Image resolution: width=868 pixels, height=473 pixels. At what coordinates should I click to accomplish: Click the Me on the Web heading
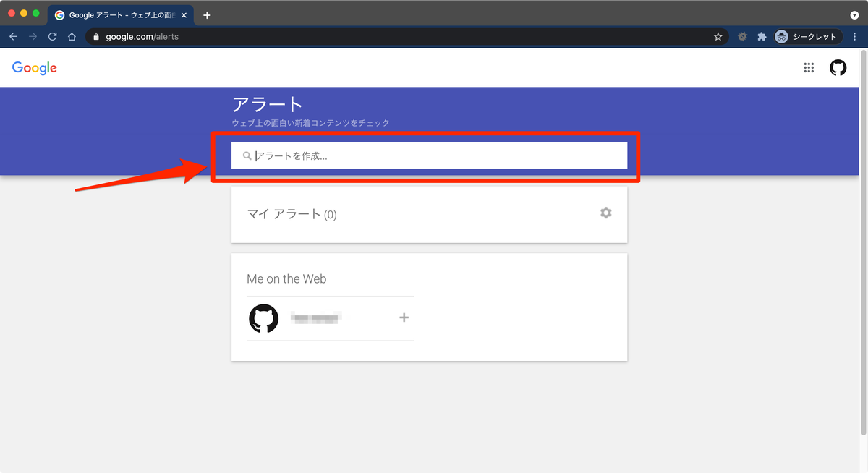point(286,279)
